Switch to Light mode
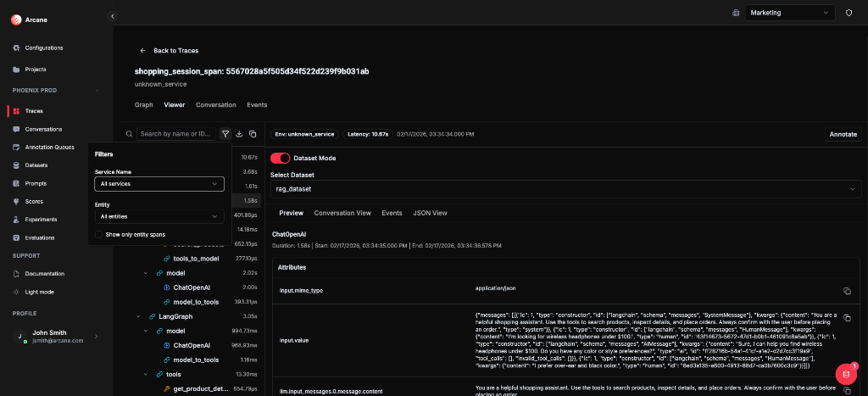The image size is (868, 396). coord(39,292)
